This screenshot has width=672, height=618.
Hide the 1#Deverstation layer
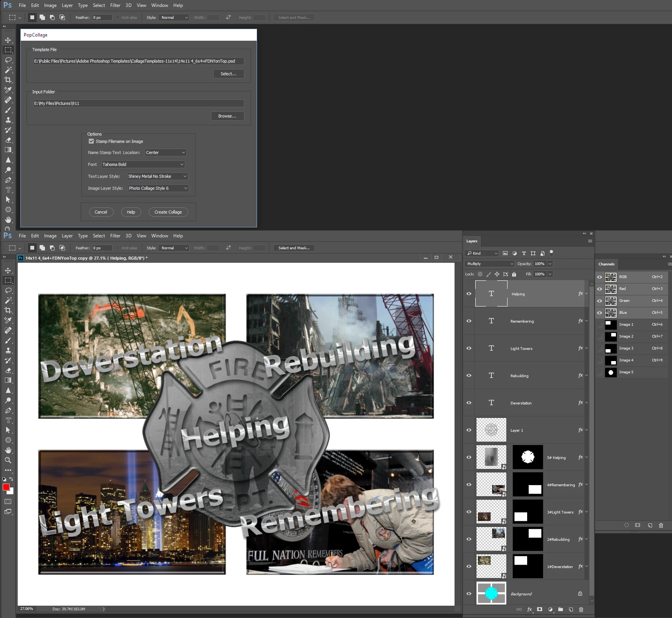click(469, 567)
